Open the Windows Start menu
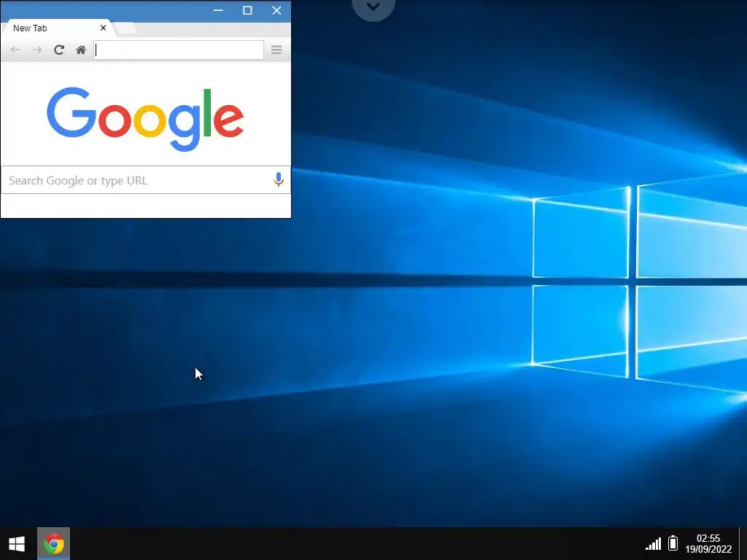 tap(17, 544)
